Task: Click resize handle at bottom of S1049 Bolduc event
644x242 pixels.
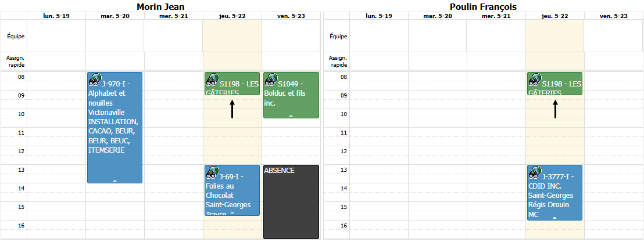Action: click(291, 115)
